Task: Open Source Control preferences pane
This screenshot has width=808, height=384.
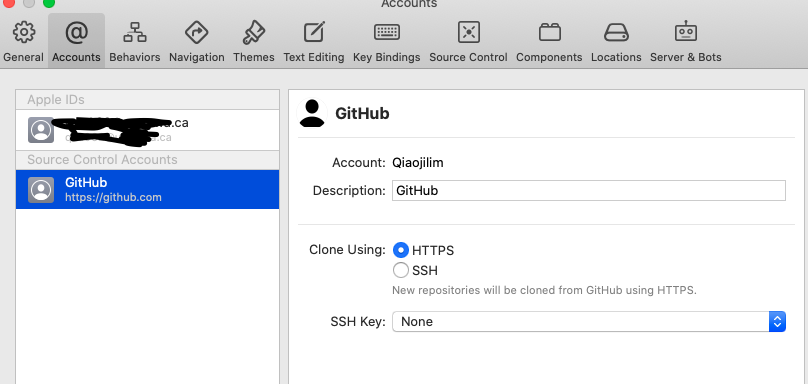Action: point(468,41)
